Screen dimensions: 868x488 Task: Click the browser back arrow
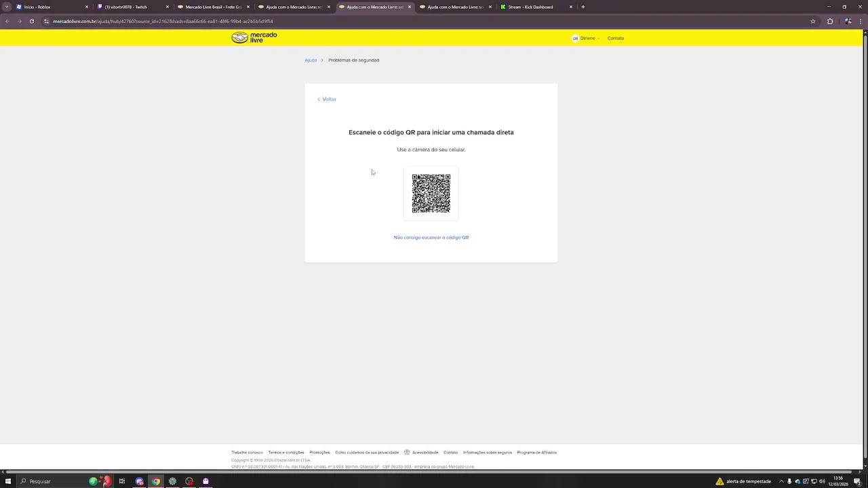(x=7, y=21)
